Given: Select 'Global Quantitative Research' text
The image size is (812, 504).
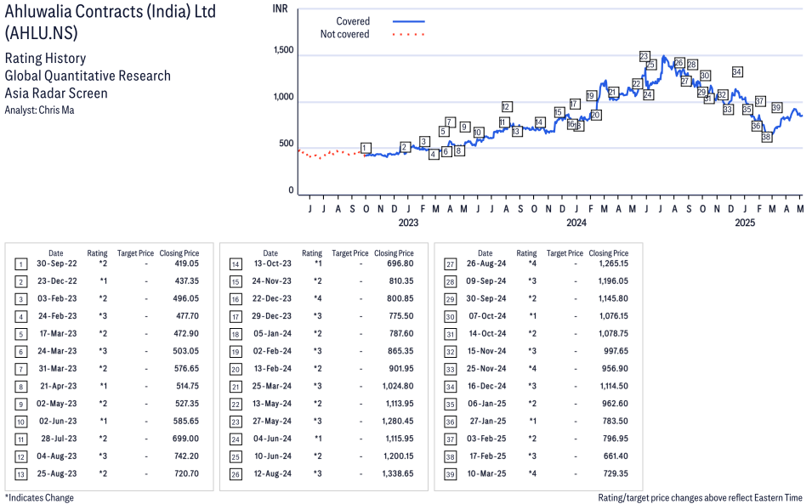Looking at the screenshot, I should [88, 76].
